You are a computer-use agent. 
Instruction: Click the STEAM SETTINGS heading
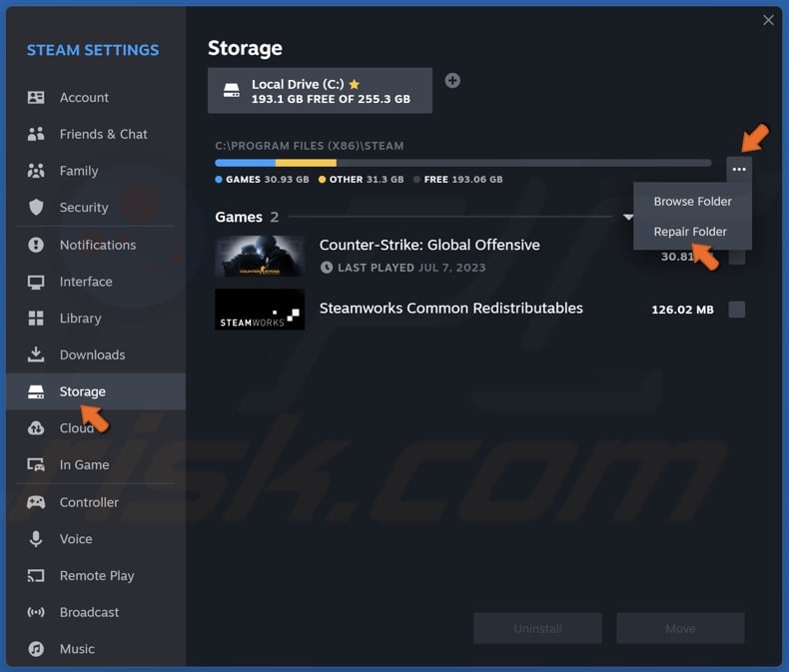click(93, 50)
